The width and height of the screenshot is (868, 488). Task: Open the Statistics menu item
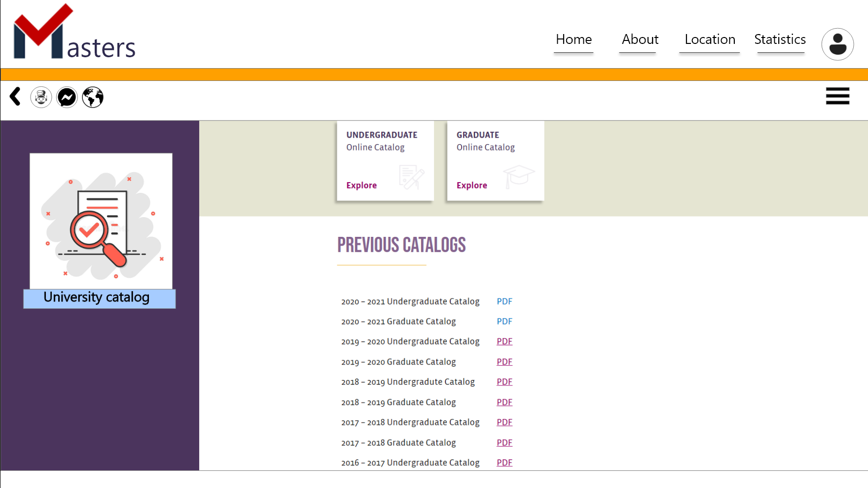click(x=780, y=39)
